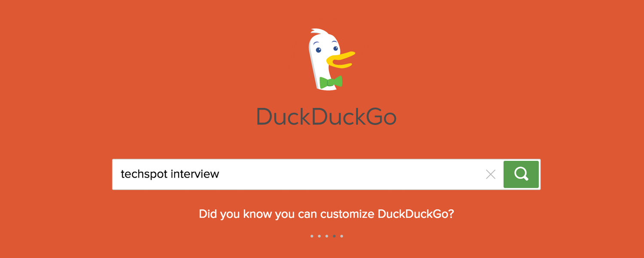
Task: Click the duck's yellow beak
Action: (x=341, y=60)
